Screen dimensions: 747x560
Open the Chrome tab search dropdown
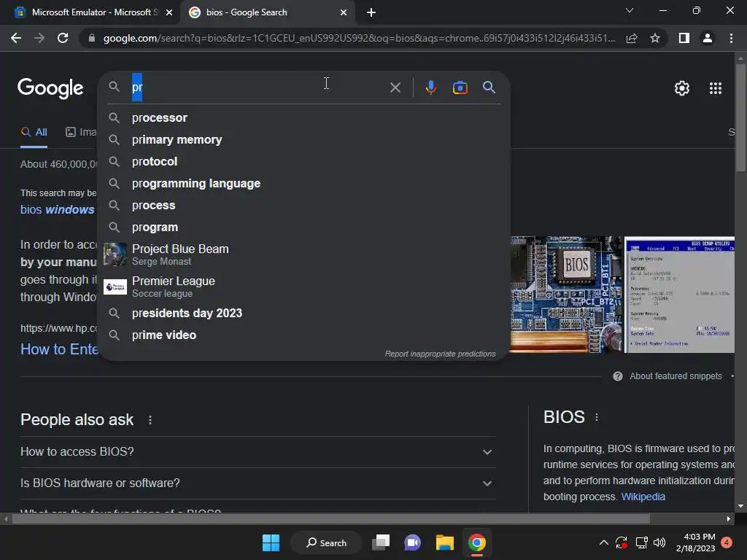(x=630, y=10)
